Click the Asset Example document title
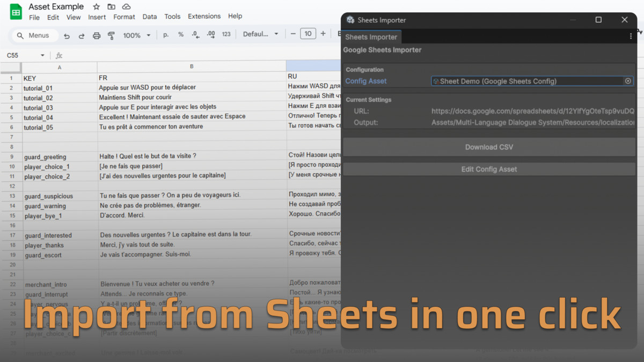Screen dimensions: 644x362 pos(56,6)
